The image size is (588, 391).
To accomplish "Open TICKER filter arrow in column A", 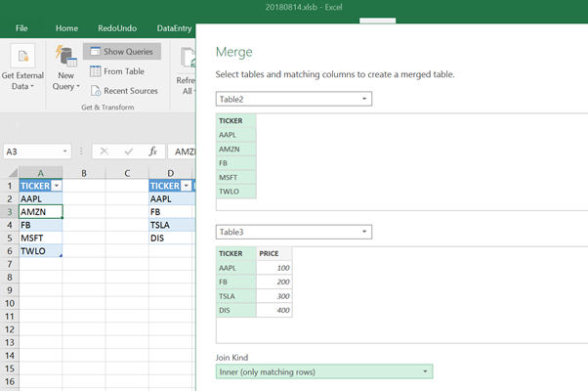I will [57, 186].
